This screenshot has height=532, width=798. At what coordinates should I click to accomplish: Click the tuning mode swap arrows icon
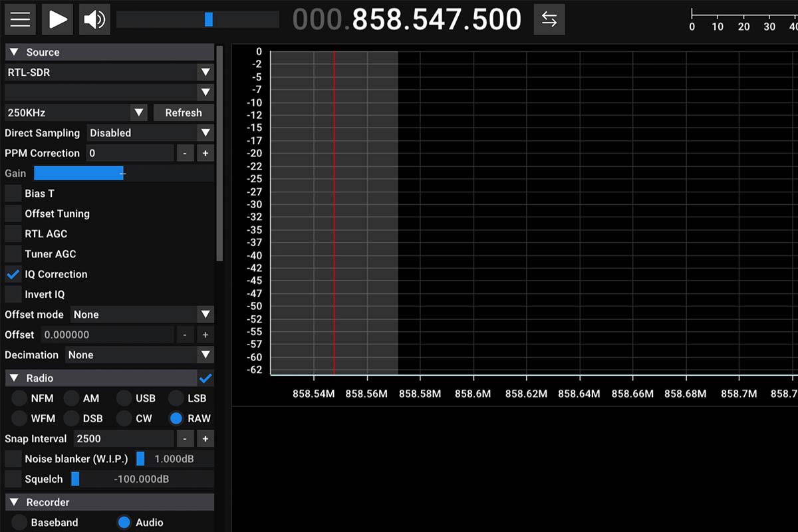(x=549, y=19)
